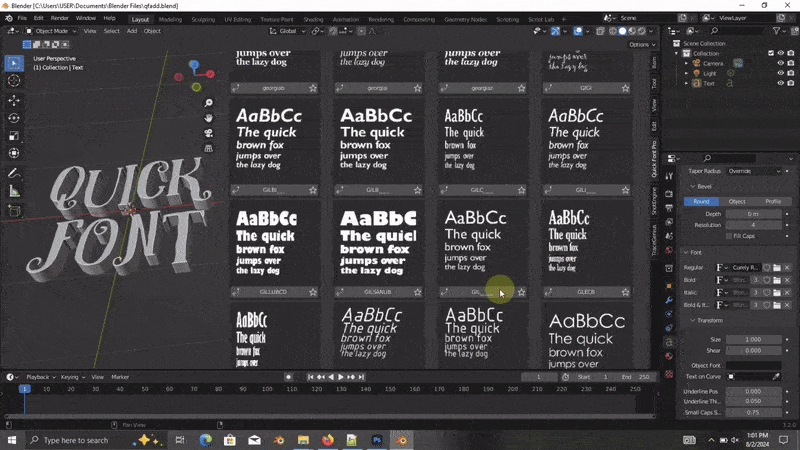The height and width of the screenshot is (450, 800).
Task: Disable Camera in renders
Action: coord(791,63)
